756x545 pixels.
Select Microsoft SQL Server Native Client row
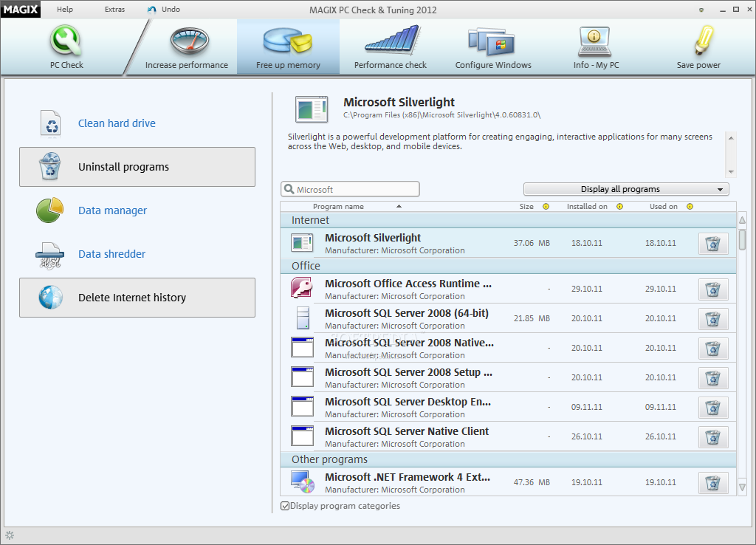coord(508,436)
